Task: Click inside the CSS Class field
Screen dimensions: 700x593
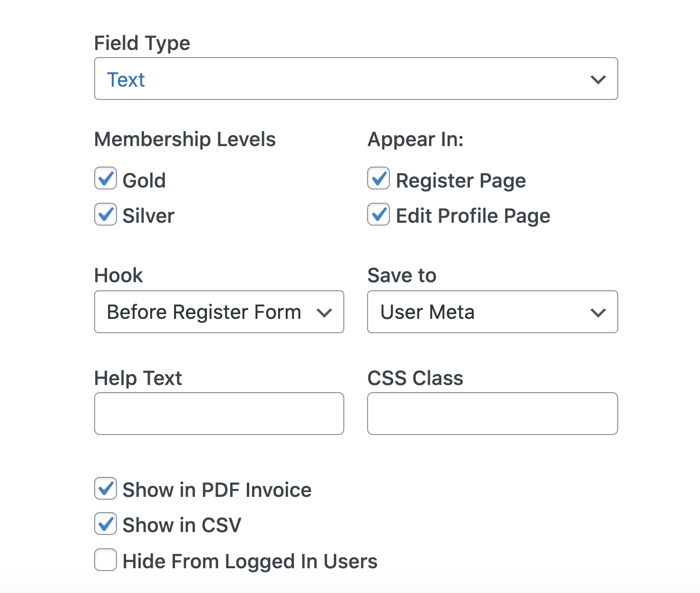Action: (x=492, y=414)
